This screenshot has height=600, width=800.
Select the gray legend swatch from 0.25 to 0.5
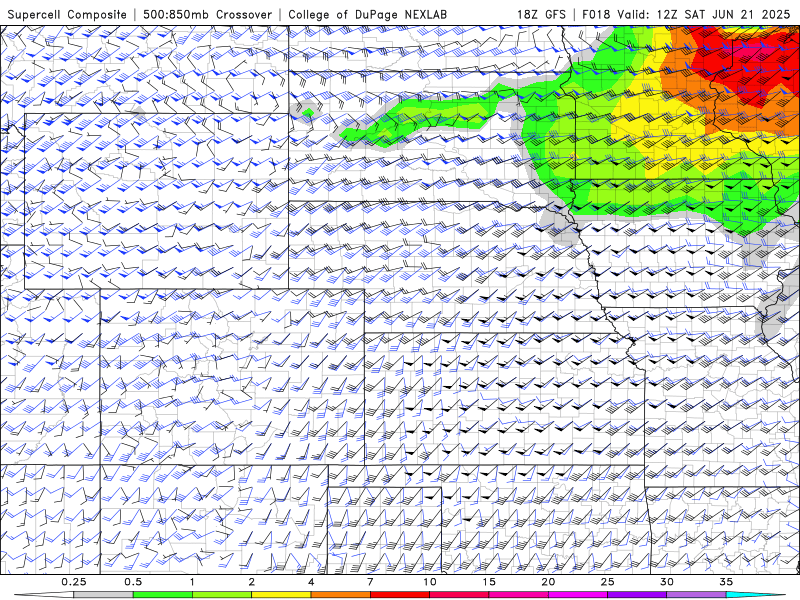click(104, 595)
